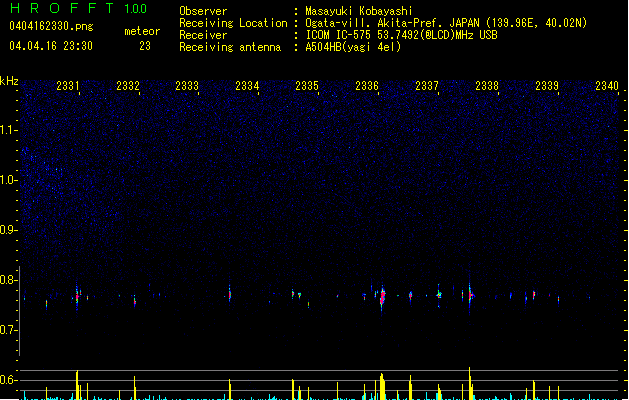The height and width of the screenshot is (400, 629).
Task: Click the HROFFT 1.0.0 title text
Action: pyautogui.click(x=78, y=8)
